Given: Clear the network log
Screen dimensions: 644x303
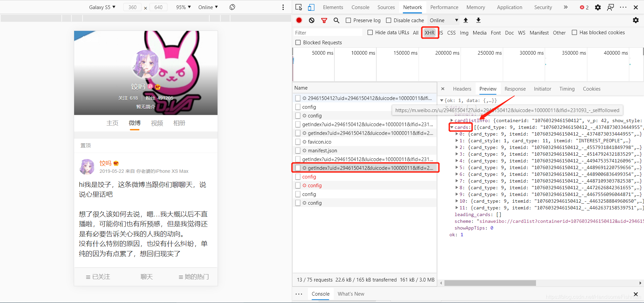Looking at the screenshot, I should click(312, 20).
